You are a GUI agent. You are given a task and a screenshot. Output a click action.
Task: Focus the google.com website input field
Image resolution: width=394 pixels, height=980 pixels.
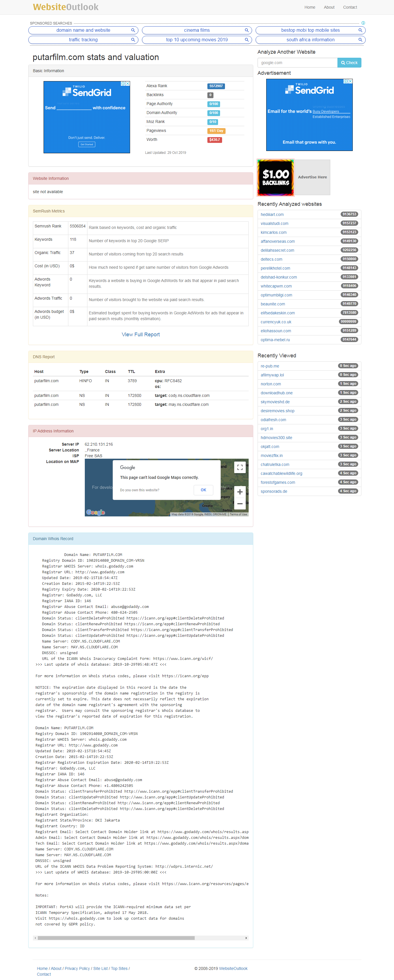click(297, 63)
